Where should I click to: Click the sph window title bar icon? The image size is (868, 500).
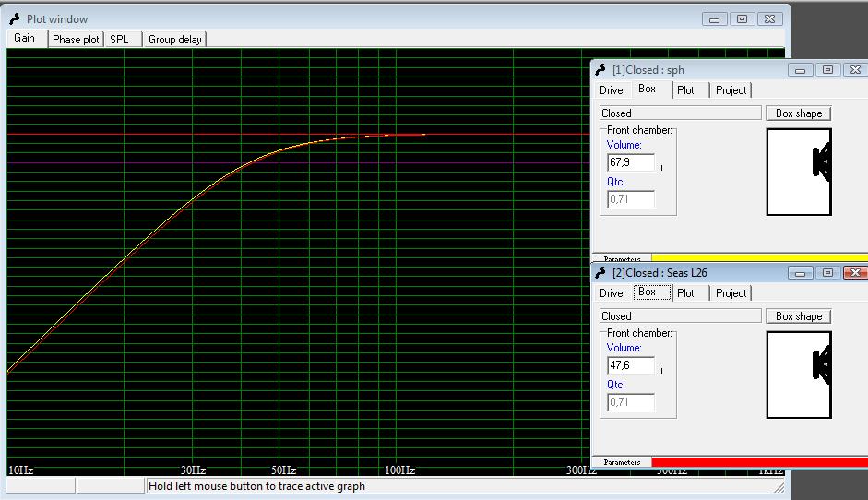click(600, 70)
